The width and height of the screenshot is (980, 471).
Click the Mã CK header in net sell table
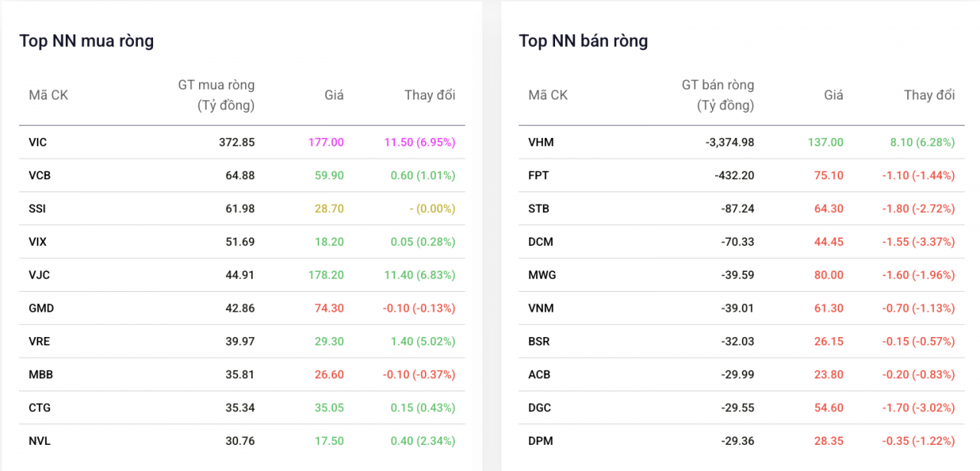click(548, 95)
